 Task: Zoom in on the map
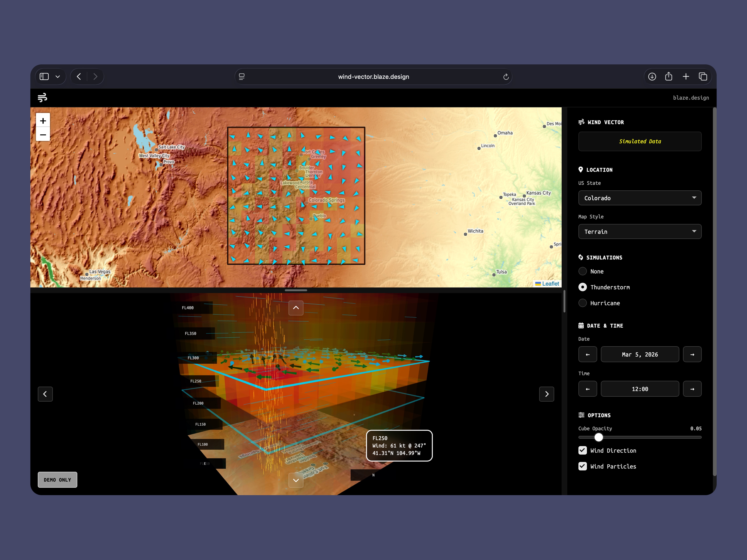(x=43, y=121)
